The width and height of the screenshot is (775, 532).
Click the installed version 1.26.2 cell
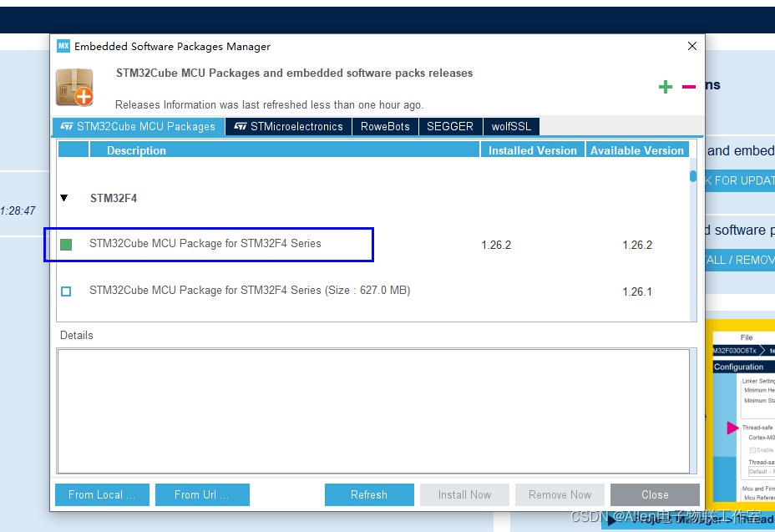coord(496,245)
